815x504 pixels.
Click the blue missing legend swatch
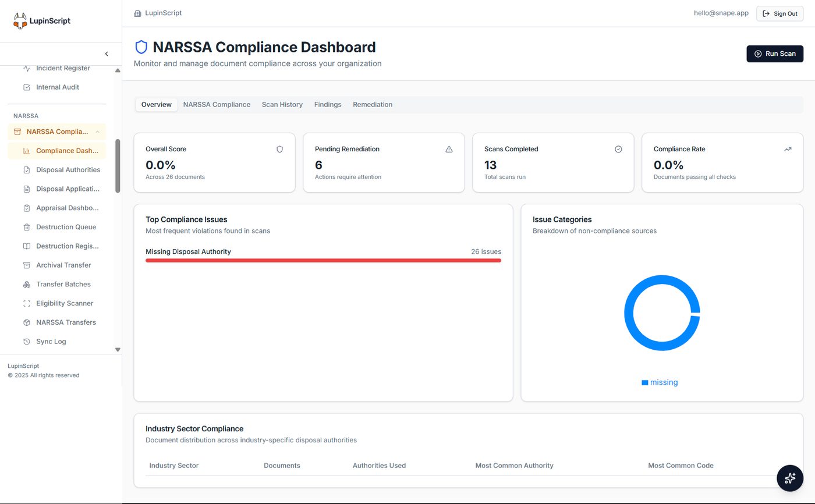pyautogui.click(x=645, y=383)
